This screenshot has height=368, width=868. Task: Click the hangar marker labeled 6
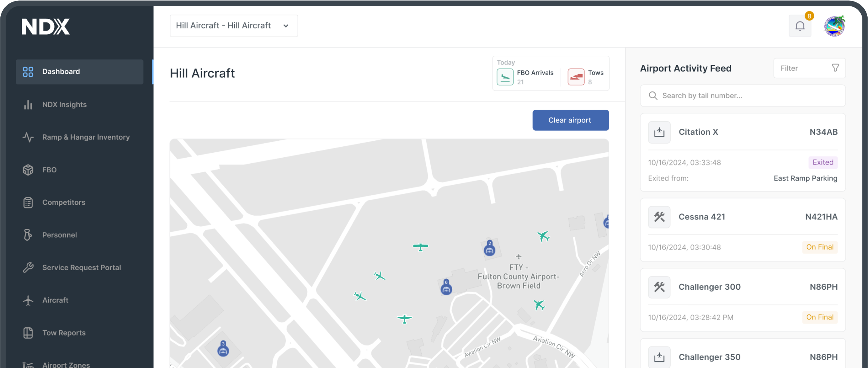(x=446, y=287)
